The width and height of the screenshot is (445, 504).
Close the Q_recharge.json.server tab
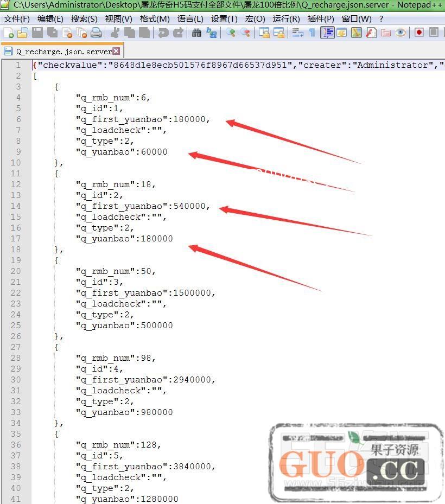coord(116,52)
